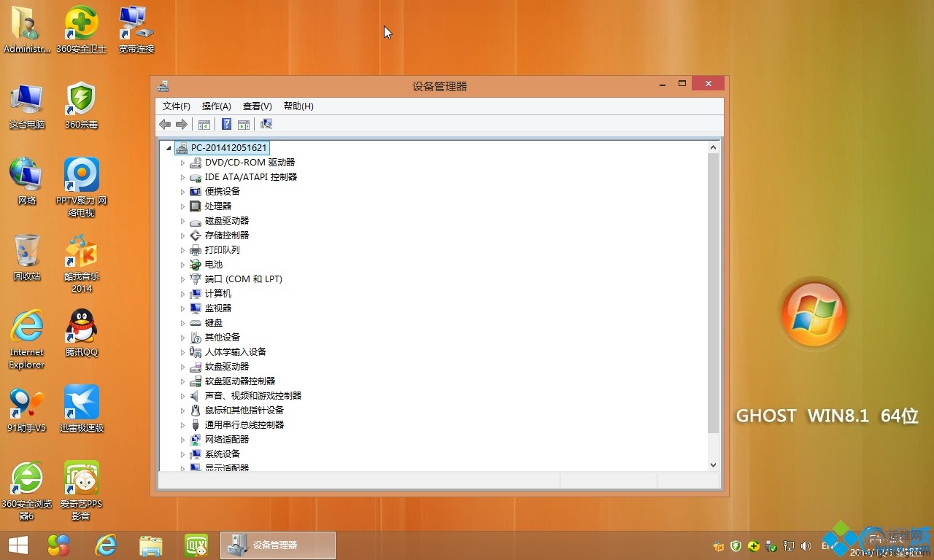934x560 pixels.
Task: Minimize the 设备管理器 window
Action: click(663, 84)
